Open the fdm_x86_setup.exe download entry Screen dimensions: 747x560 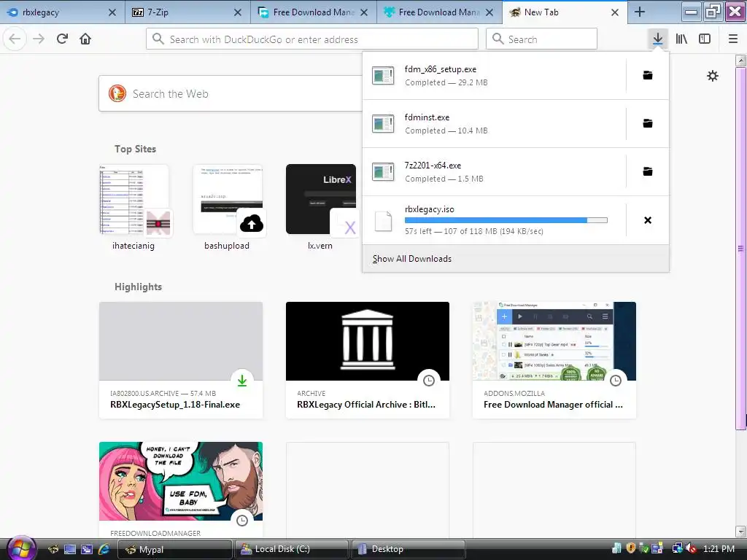(x=494, y=75)
